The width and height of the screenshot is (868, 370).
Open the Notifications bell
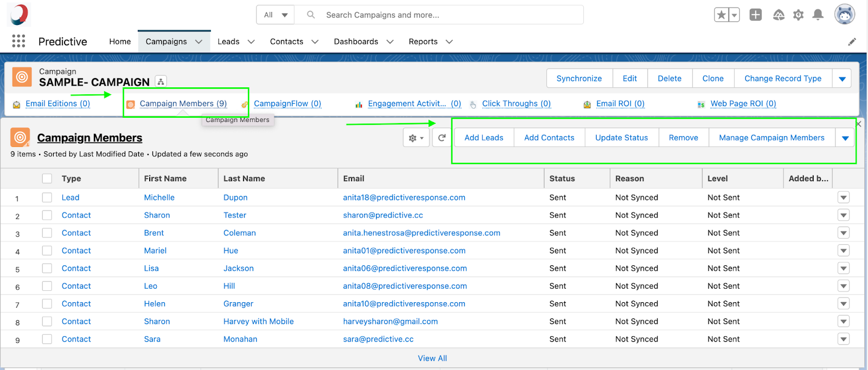point(818,15)
